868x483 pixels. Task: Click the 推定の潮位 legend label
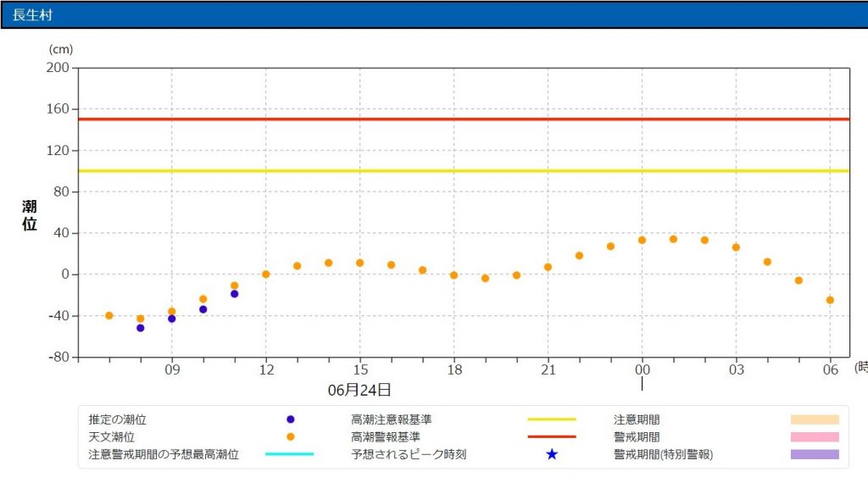coord(117,419)
